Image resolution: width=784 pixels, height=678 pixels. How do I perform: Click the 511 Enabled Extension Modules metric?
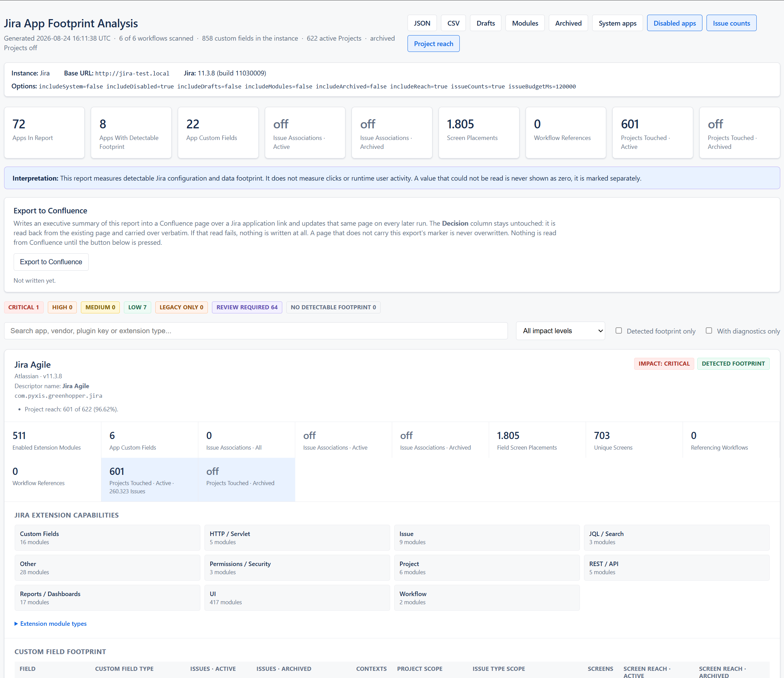53,440
